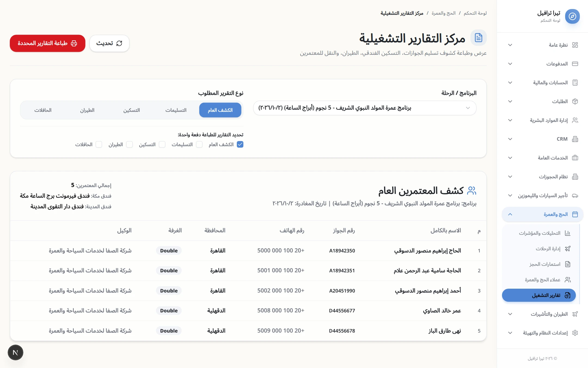Click the CRM building icon
The height and width of the screenshot is (368, 588).
tap(575, 139)
